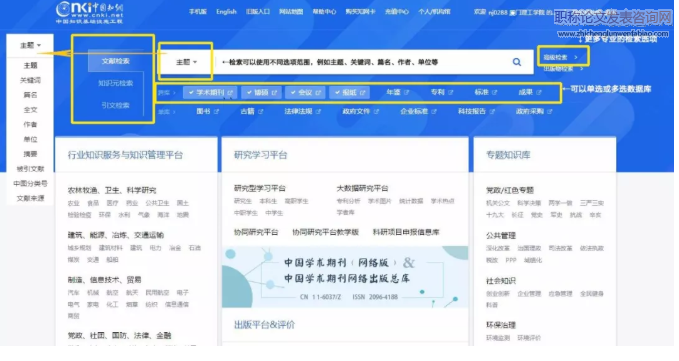Uncheck the 报纸 database checkbox
The width and height of the screenshot is (679, 361).
click(x=337, y=93)
